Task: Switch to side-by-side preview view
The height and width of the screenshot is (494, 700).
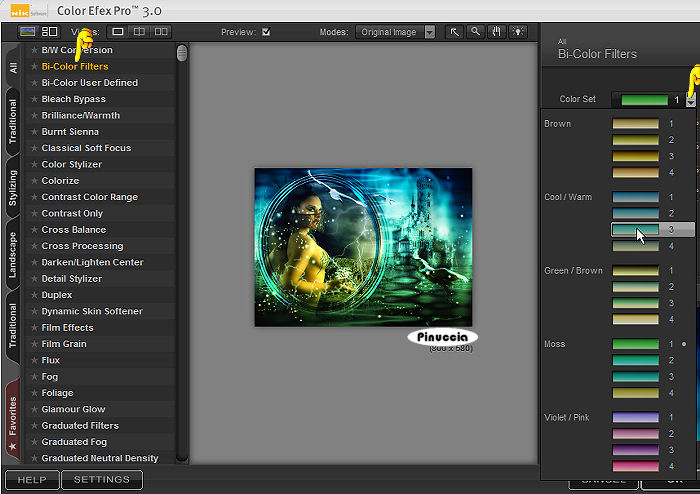Action: [161, 32]
